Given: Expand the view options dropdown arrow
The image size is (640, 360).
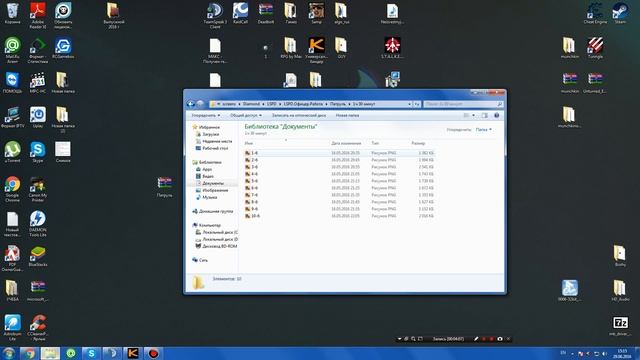Looking at the screenshot, I should point(473,116).
